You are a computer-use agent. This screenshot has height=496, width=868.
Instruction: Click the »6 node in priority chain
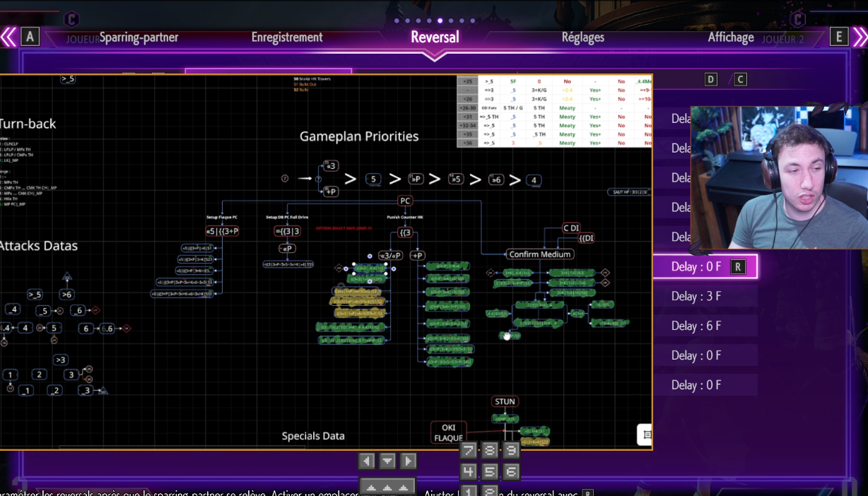495,179
